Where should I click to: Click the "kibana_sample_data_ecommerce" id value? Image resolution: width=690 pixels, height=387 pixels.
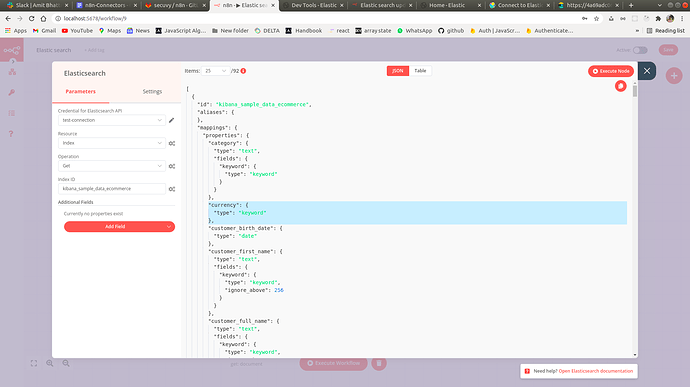point(262,105)
